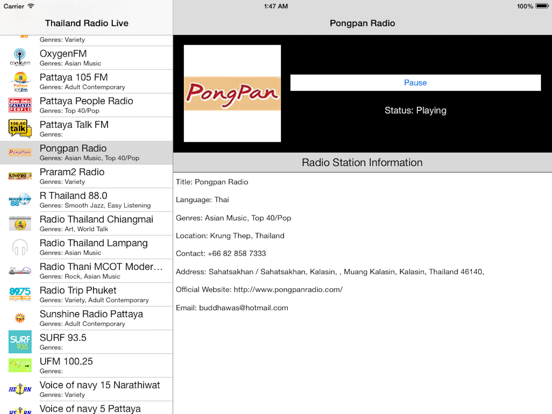Select OxygenFM station row

pos(86,58)
